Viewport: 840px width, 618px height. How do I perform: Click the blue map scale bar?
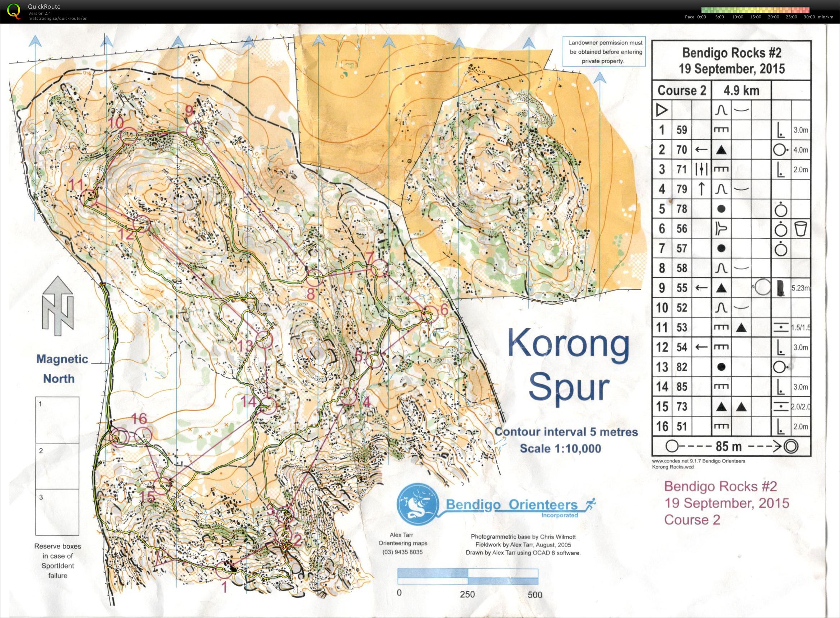pos(468,576)
